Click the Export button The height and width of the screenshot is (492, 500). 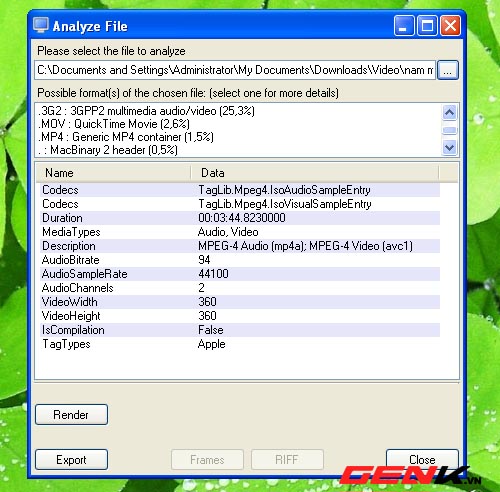pyautogui.click(x=71, y=460)
